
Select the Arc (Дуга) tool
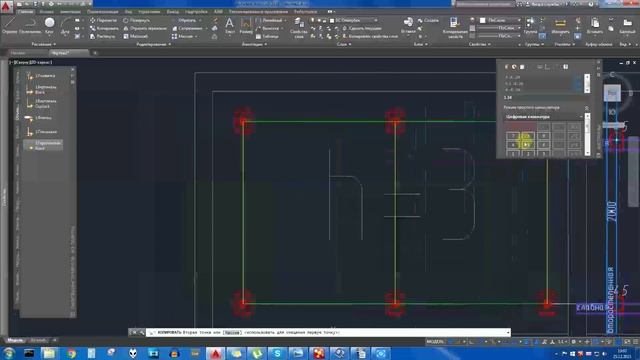pos(65,25)
